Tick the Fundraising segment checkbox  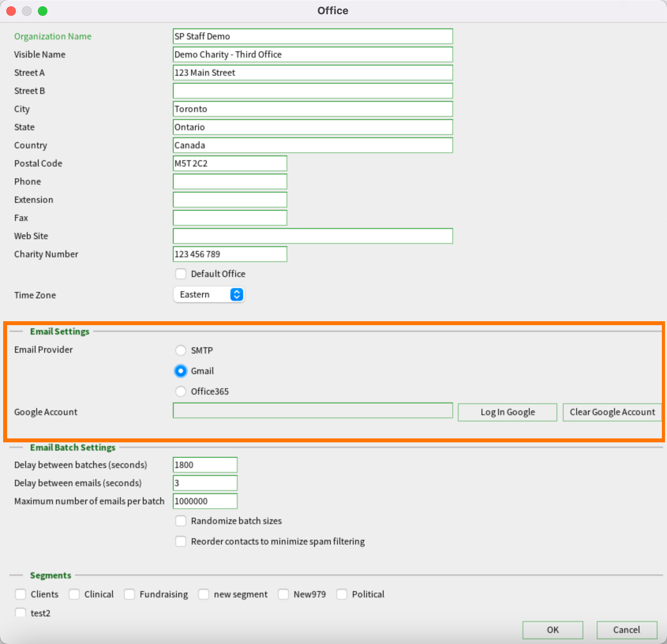pyautogui.click(x=129, y=594)
